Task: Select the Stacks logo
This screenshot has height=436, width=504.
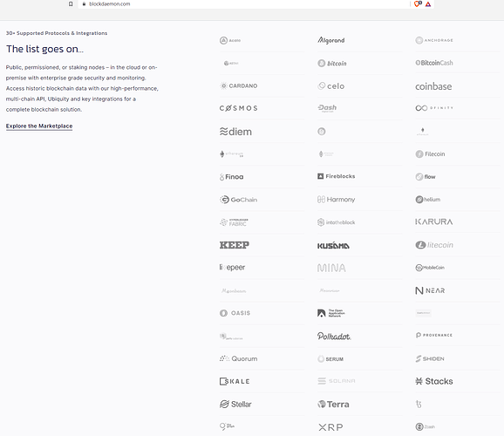Action: pos(434,381)
